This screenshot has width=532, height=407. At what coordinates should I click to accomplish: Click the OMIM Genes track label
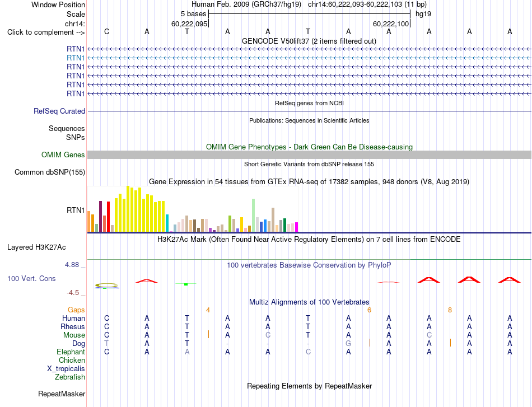63,155
